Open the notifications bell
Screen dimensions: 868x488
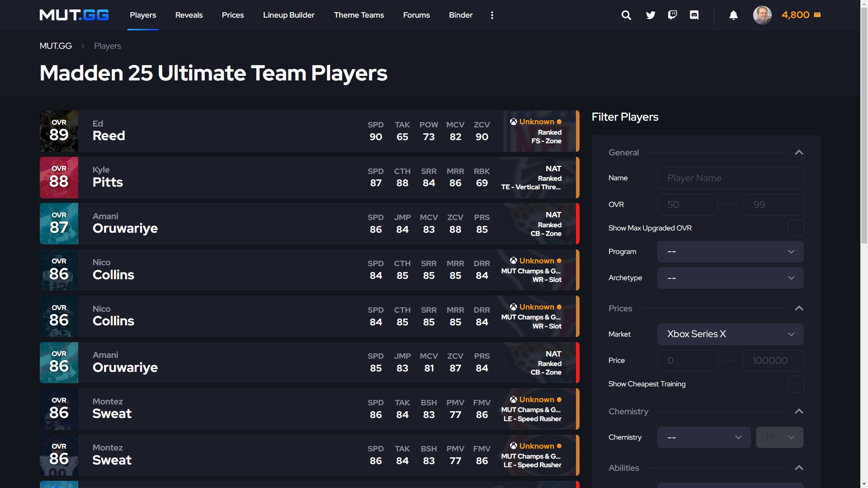point(733,15)
